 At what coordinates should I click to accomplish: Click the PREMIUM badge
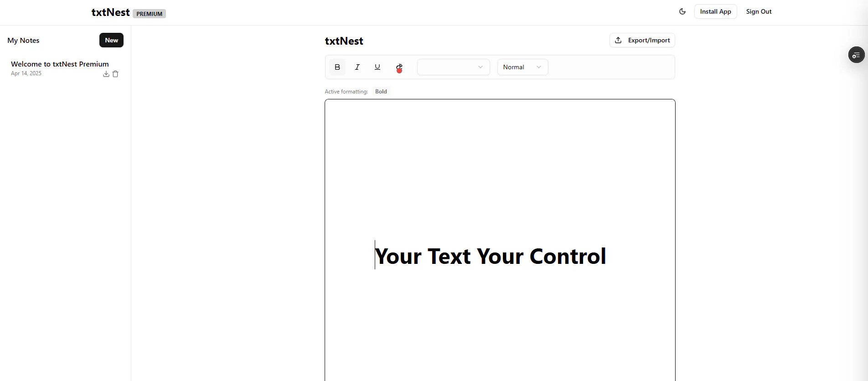pyautogui.click(x=149, y=14)
